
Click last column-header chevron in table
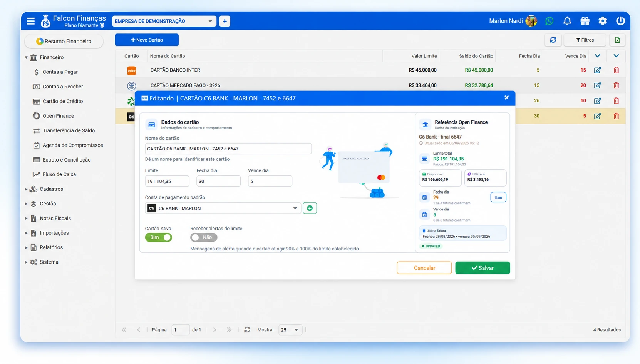(x=616, y=56)
